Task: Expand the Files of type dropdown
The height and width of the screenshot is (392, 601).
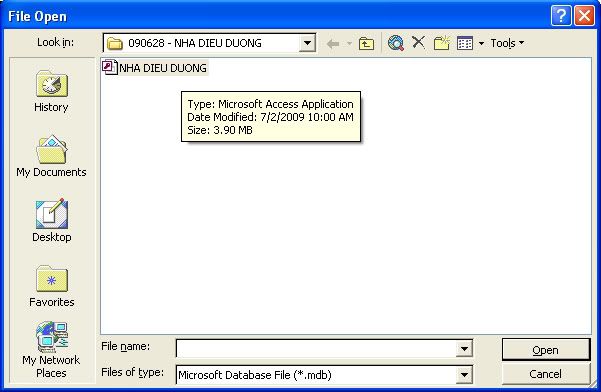Action: [x=464, y=375]
